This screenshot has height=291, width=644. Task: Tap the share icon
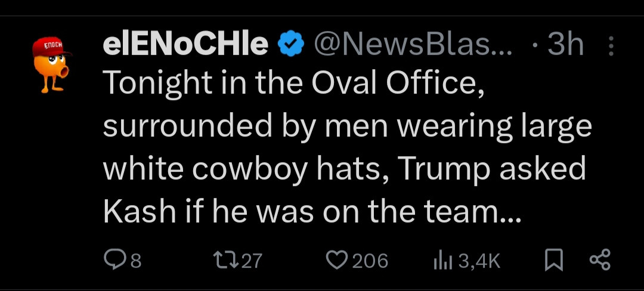(599, 260)
